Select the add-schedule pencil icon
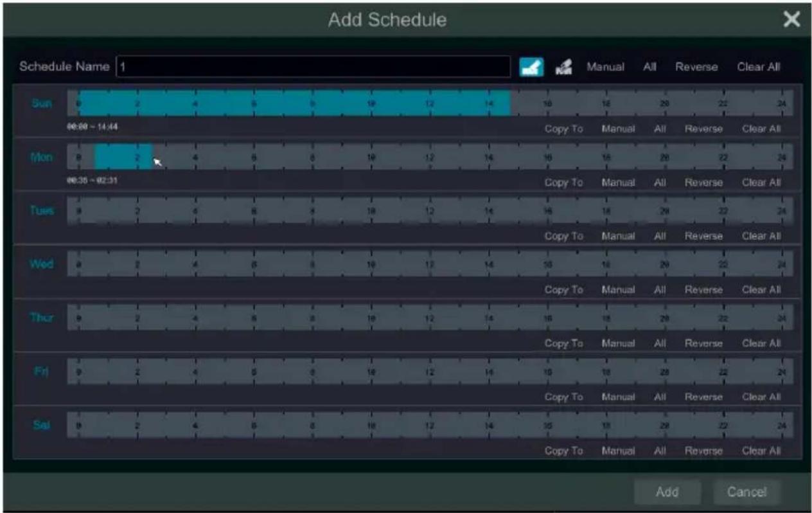 [531, 67]
